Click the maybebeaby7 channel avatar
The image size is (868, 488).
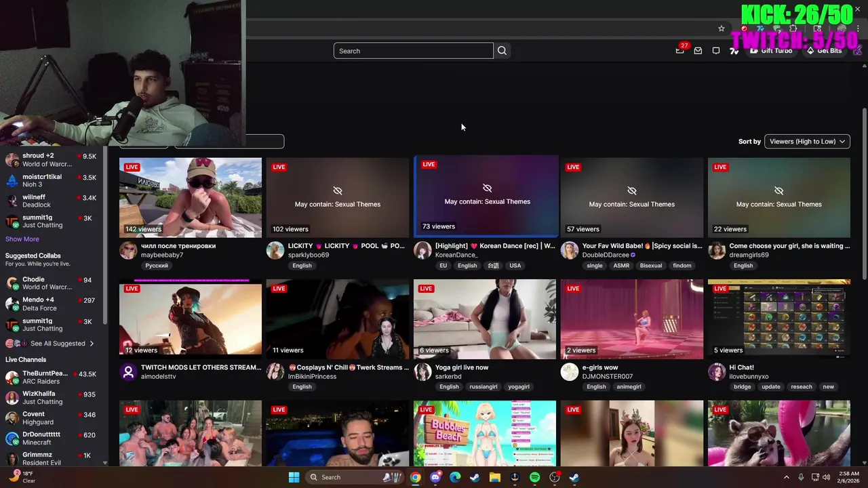pyautogui.click(x=128, y=250)
